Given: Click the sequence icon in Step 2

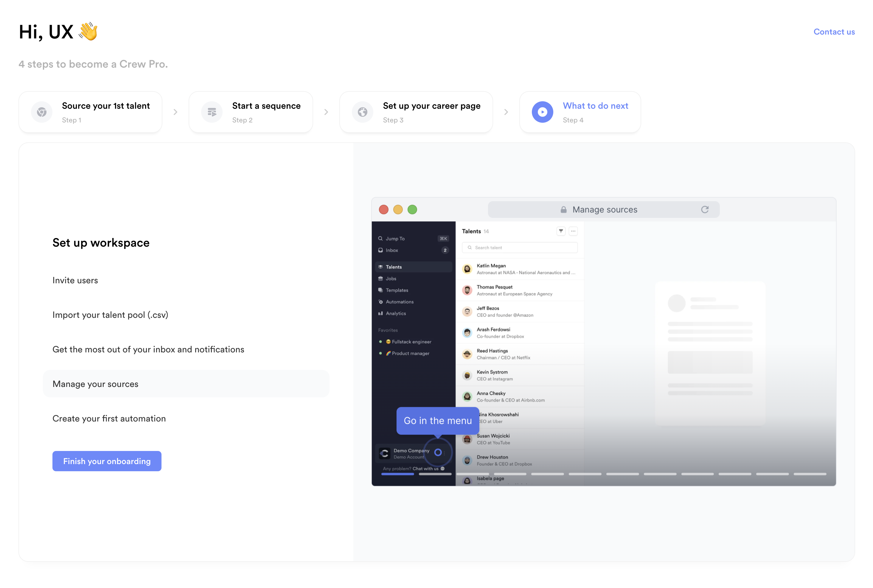Looking at the screenshot, I should [x=212, y=112].
